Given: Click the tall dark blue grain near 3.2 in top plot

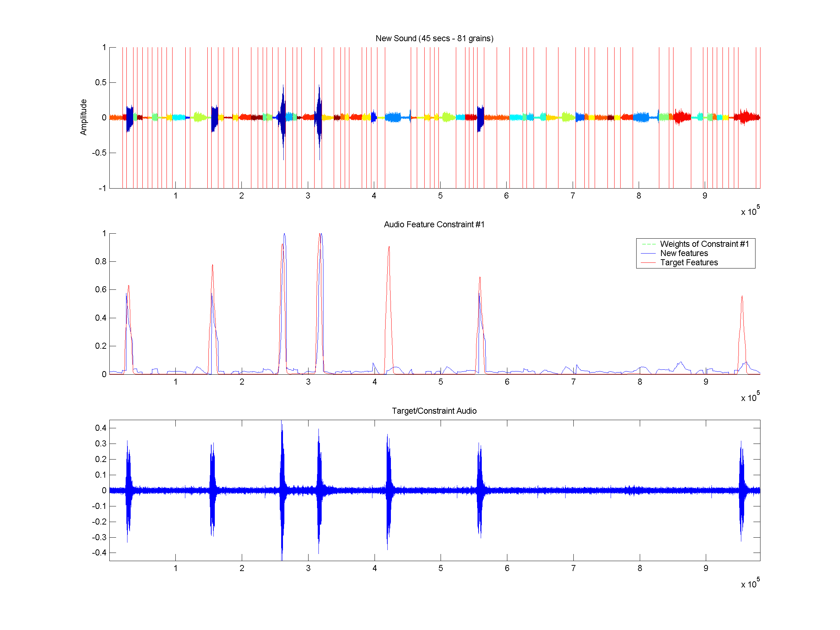Looking at the screenshot, I should (319, 118).
